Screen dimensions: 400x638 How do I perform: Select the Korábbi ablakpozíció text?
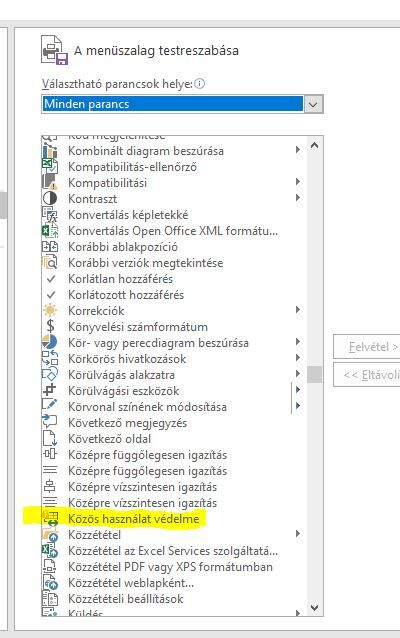tap(122, 247)
